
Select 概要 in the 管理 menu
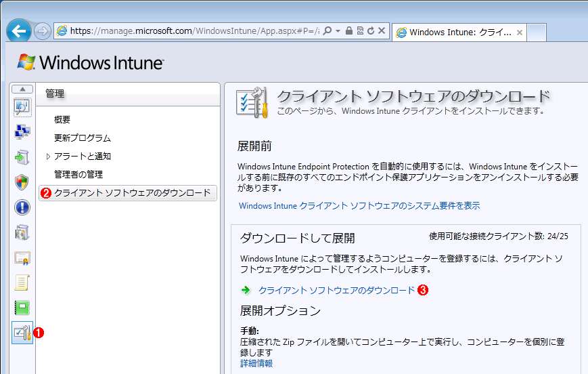(x=62, y=119)
